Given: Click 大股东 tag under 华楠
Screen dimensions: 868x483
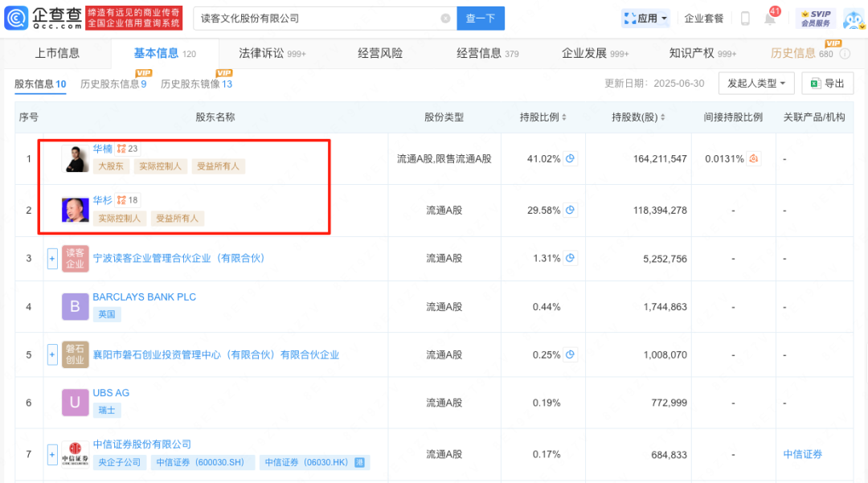Looking at the screenshot, I should 111,166.
